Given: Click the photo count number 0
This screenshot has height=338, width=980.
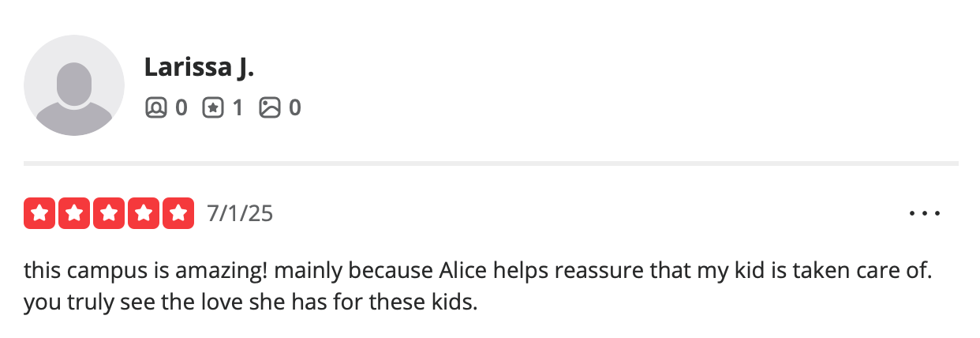Looking at the screenshot, I should [x=294, y=107].
